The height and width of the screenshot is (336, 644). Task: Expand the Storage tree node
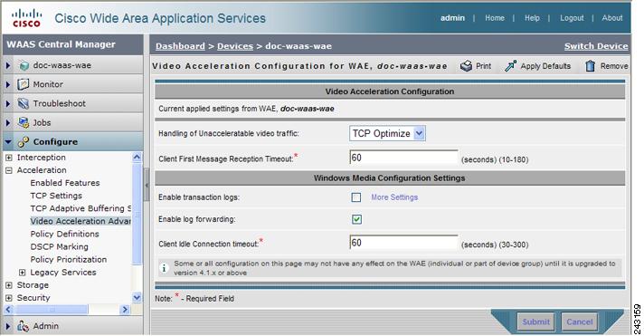[x=9, y=285]
